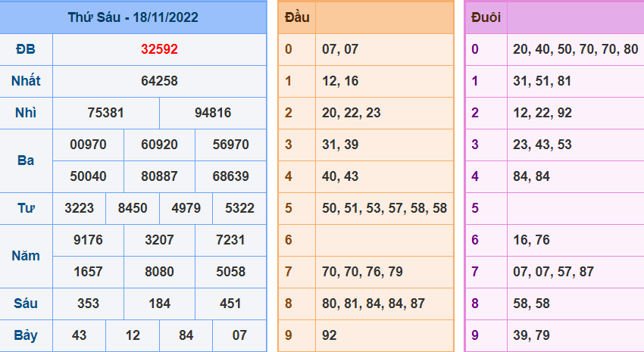Screen dimensions: 644x352
Task: Select Nhì prize number 75381
Action: tap(105, 113)
